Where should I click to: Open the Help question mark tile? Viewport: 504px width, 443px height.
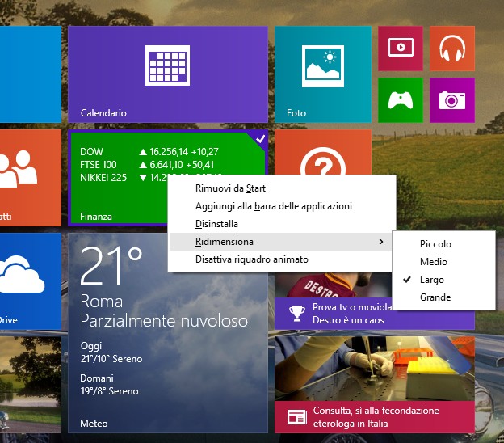tap(323, 153)
